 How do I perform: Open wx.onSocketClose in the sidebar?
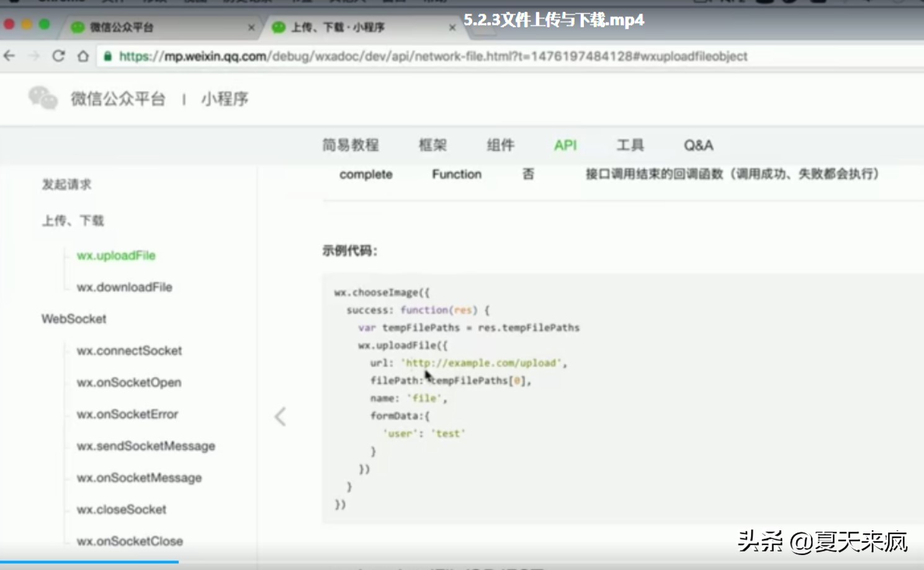pos(130,541)
